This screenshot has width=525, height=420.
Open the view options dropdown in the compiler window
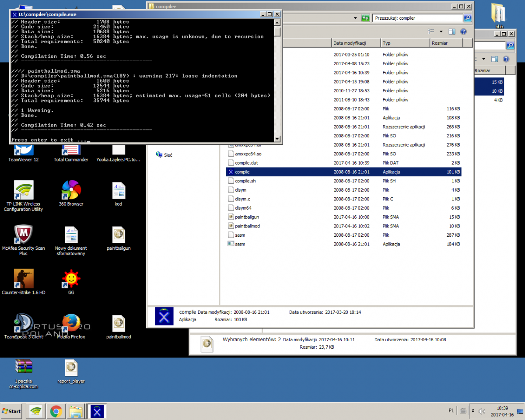click(x=441, y=31)
